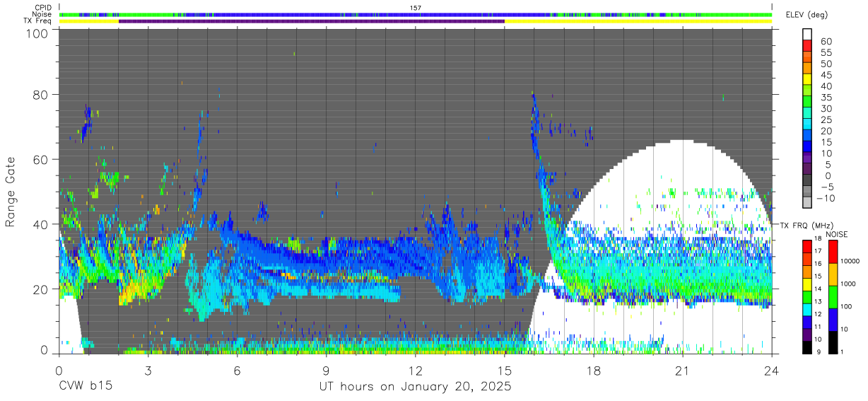
Task: Click the NOISE colorbar title
Action: [x=837, y=234]
